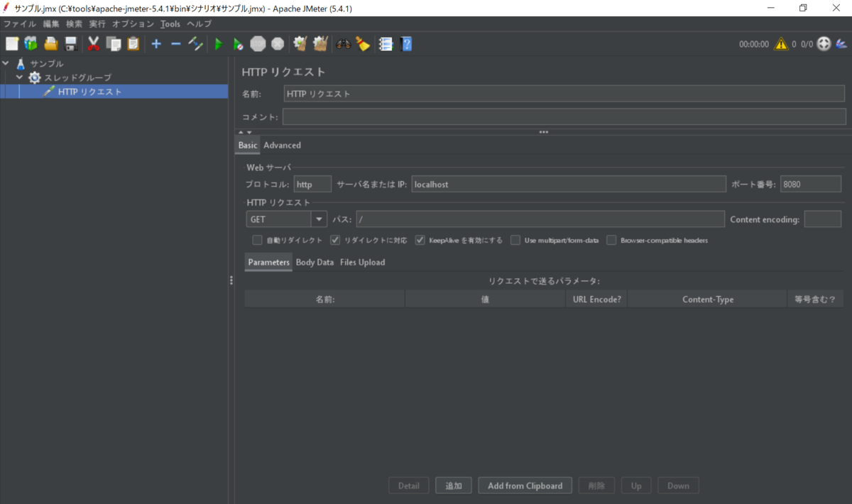Open the Function Helper dialog icon
Viewport: 852px width, 504px height.
coord(386,43)
